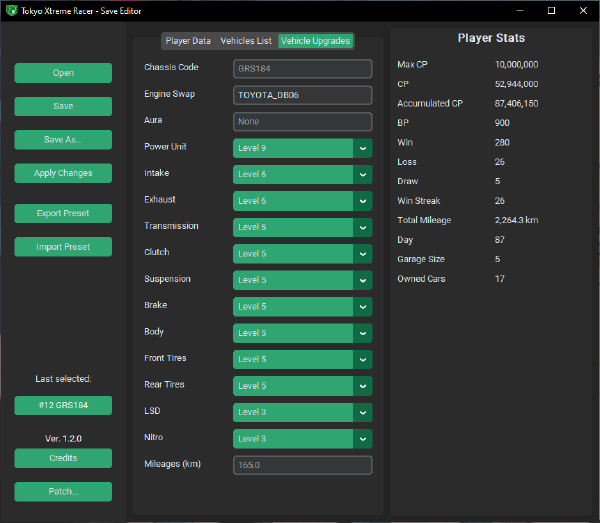Click the Open button
Viewport: 600px width, 523px height.
pyautogui.click(x=63, y=73)
